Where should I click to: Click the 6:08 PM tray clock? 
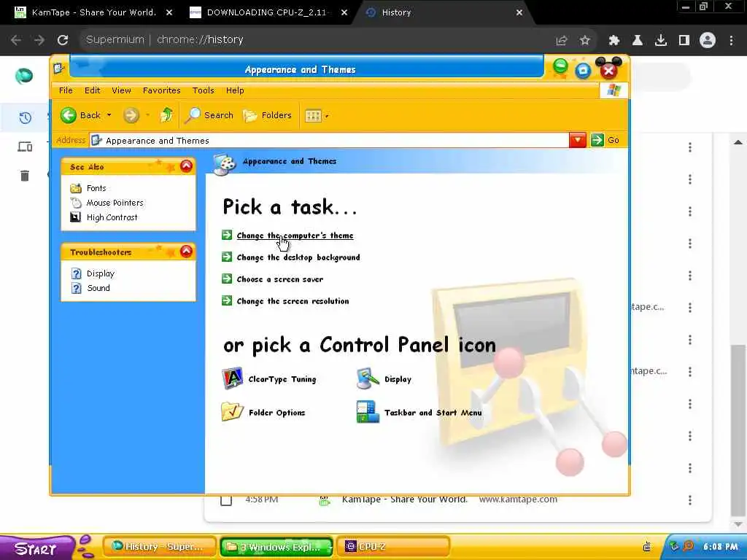[720, 547]
